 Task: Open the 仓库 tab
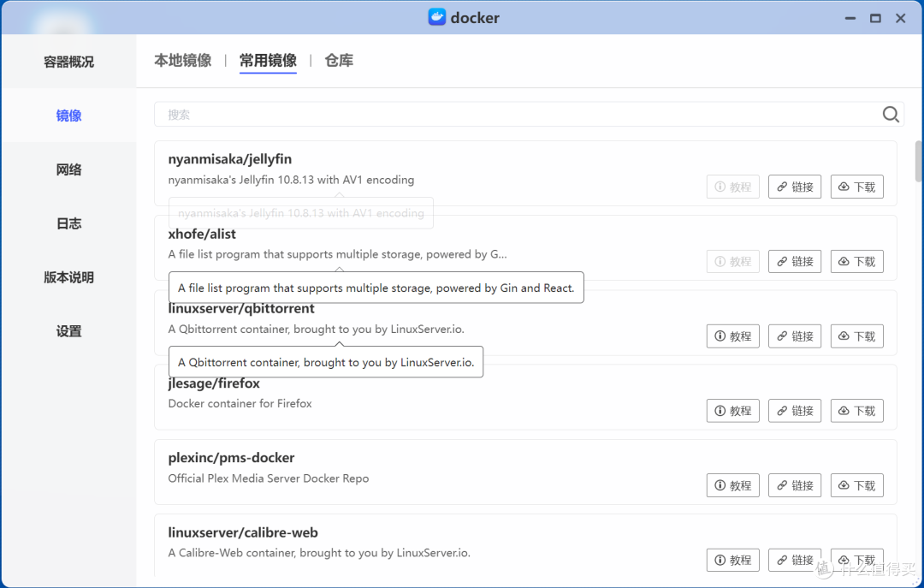[339, 60]
